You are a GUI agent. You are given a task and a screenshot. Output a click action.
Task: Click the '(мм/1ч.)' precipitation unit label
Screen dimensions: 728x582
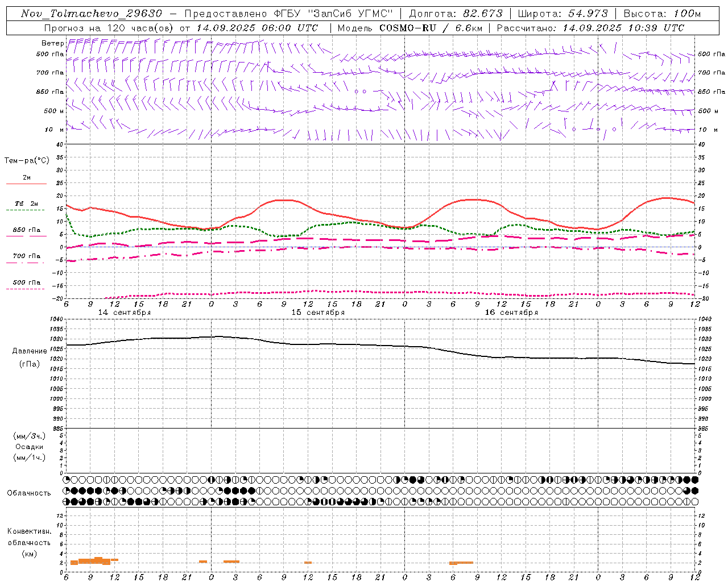point(29,458)
